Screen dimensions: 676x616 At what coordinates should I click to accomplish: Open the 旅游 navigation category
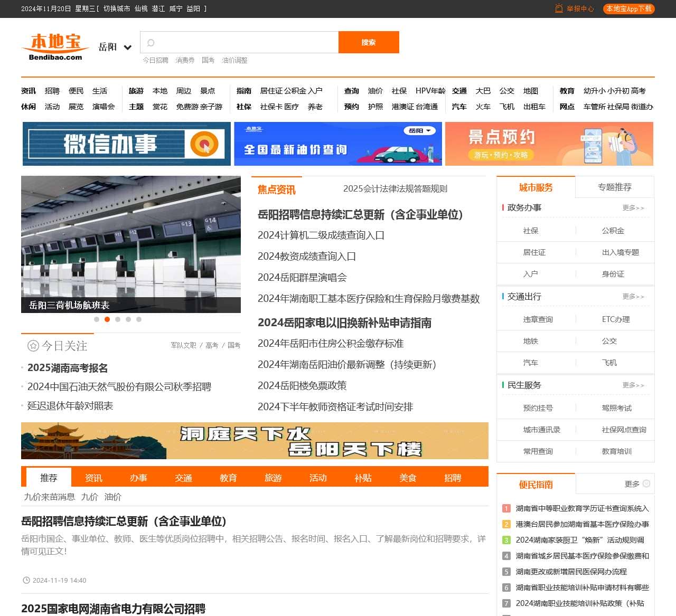tap(136, 91)
